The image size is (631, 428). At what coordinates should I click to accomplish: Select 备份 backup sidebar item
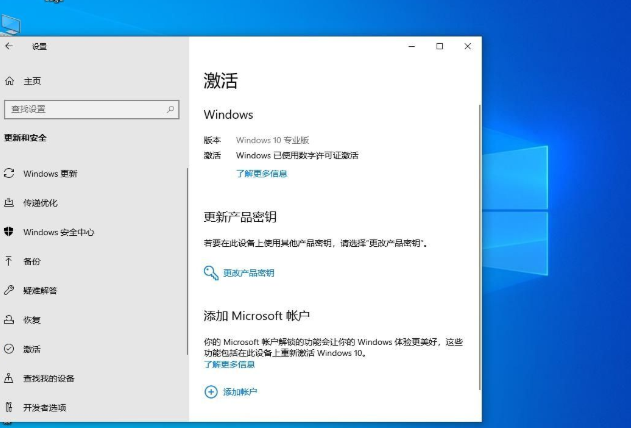pos(32,261)
